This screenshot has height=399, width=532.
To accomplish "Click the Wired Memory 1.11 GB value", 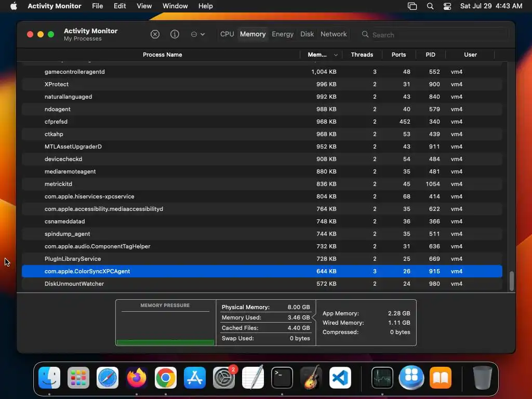I will (x=399, y=323).
